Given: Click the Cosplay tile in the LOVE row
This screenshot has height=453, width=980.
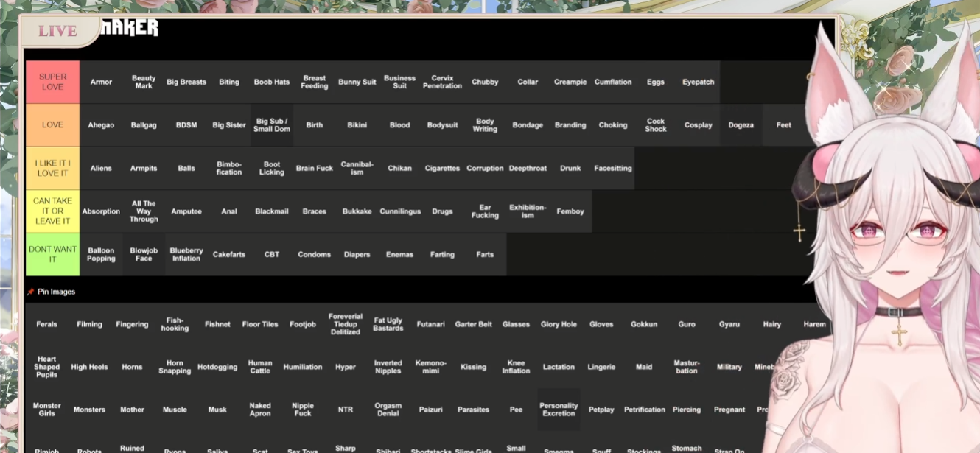Looking at the screenshot, I should [698, 125].
